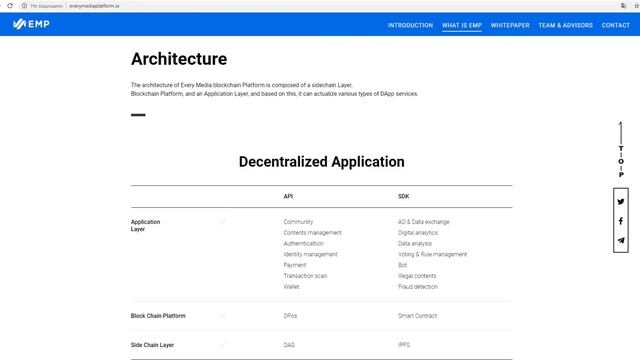Viewport: 640px width, 360px height.
Task: Click the Transaction scan entry
Action: [x=305, y=276]
